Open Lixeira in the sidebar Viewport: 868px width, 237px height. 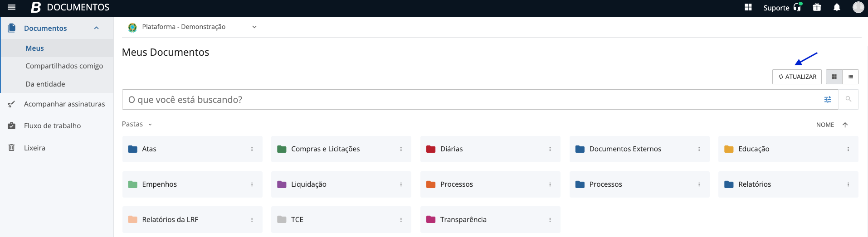click(34, 148)
